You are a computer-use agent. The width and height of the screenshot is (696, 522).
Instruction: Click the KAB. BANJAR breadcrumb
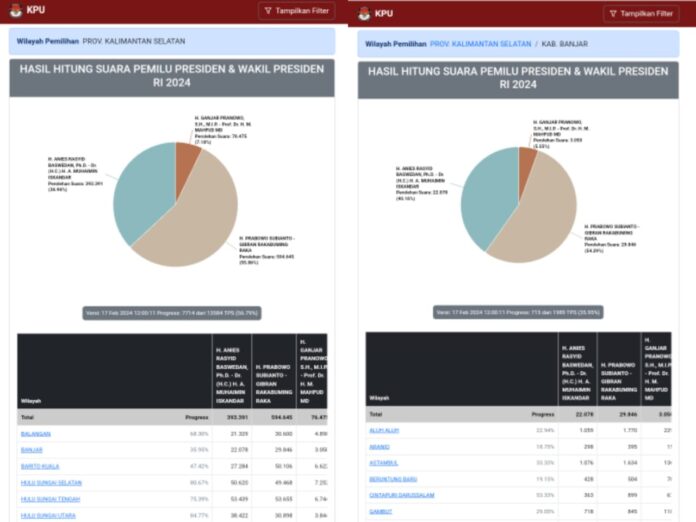pos(566,44)
